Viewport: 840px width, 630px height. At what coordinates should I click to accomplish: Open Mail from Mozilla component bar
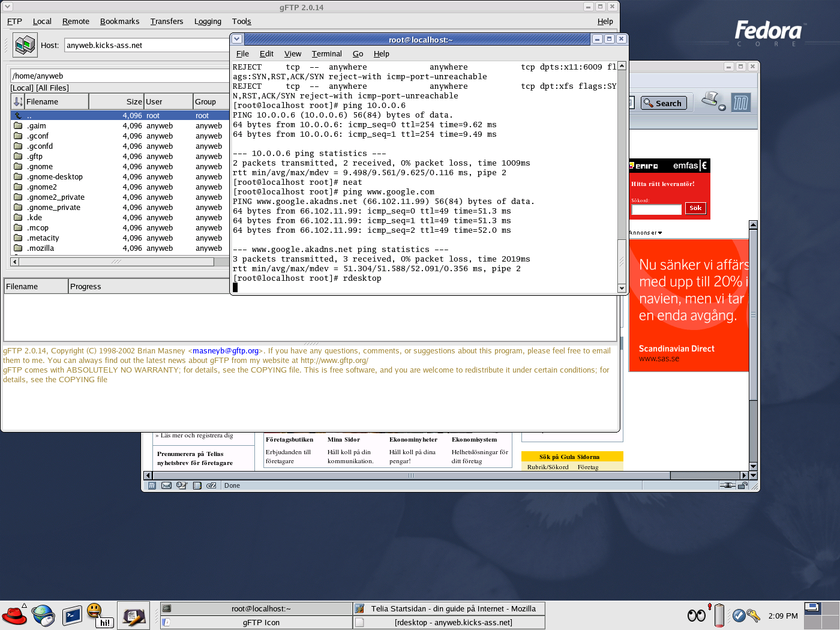point(167,485)
